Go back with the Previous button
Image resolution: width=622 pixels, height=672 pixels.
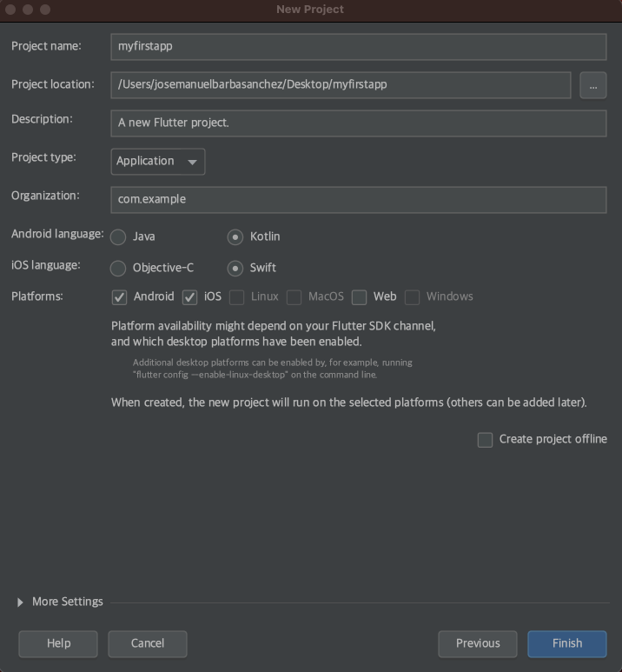478,643
